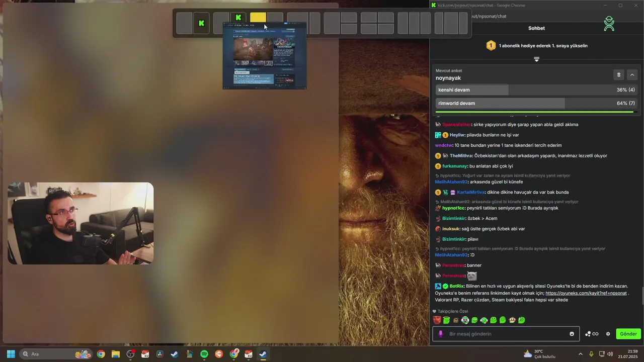Click the purple microphone icon in message box
This screenshot has height=362, width=644.
click(x=441, y=334)
